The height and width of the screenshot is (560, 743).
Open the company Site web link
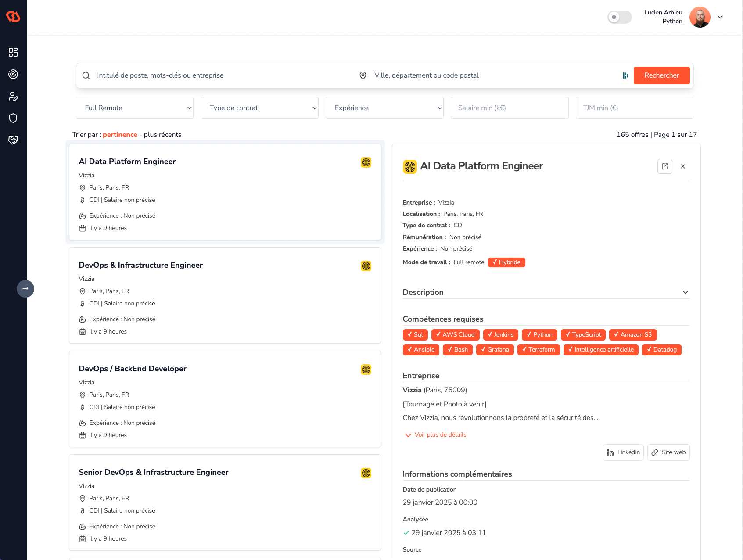(x=668, y=452)
